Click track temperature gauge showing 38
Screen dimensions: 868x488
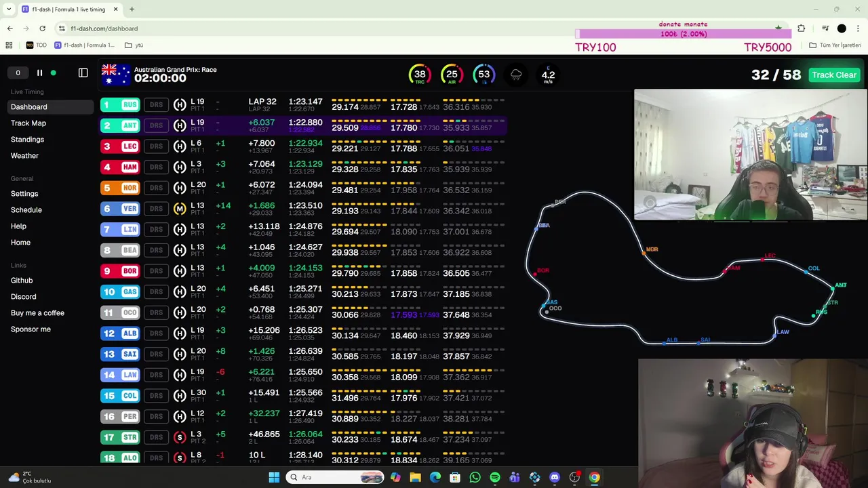pos(420,75)
